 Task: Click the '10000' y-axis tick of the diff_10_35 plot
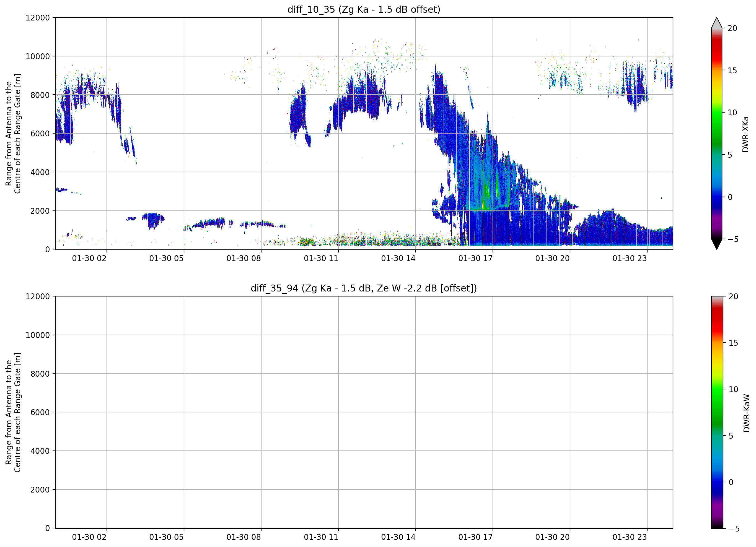pyautogui.click(x=38, y=56)
